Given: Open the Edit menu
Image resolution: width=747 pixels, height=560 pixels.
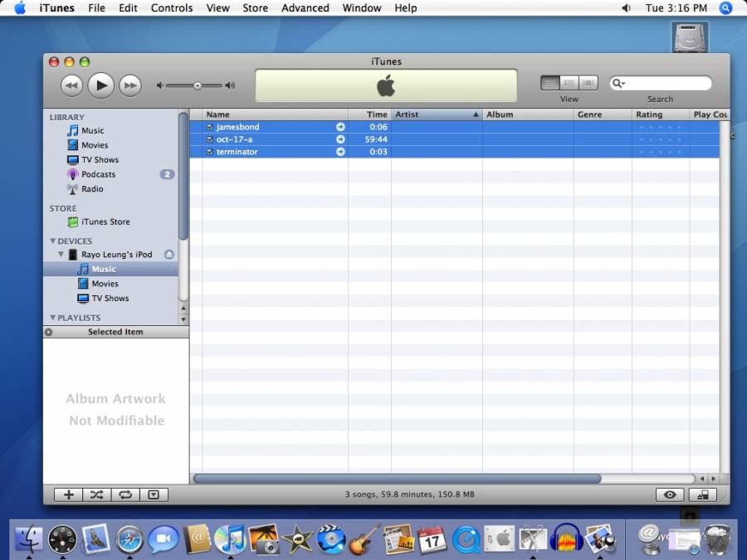Looking at the screenshot, I should point(128,8).
